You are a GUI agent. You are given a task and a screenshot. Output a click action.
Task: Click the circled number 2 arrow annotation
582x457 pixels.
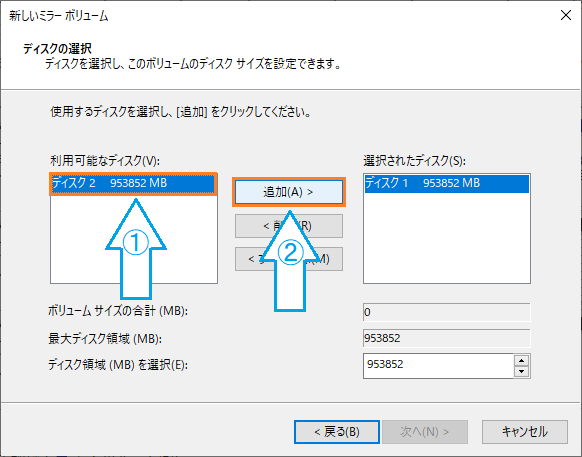pyautogui.click(x=290, y=262)
